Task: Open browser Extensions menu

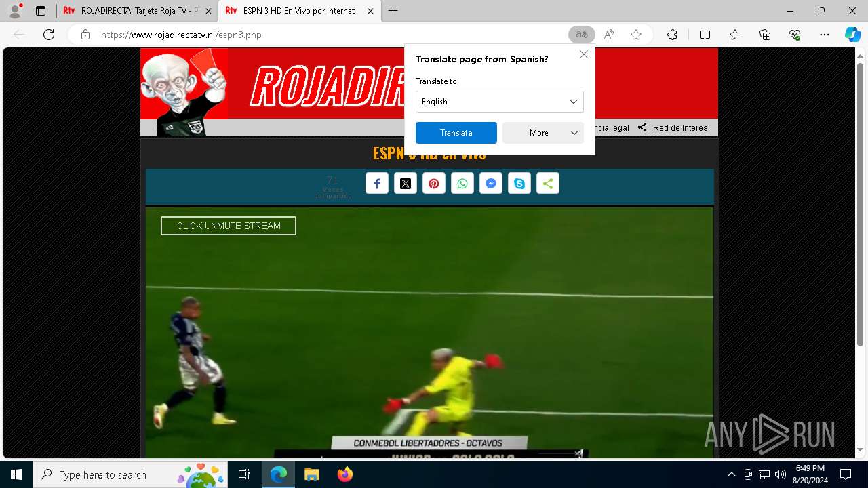Action: tap(672, 35)
